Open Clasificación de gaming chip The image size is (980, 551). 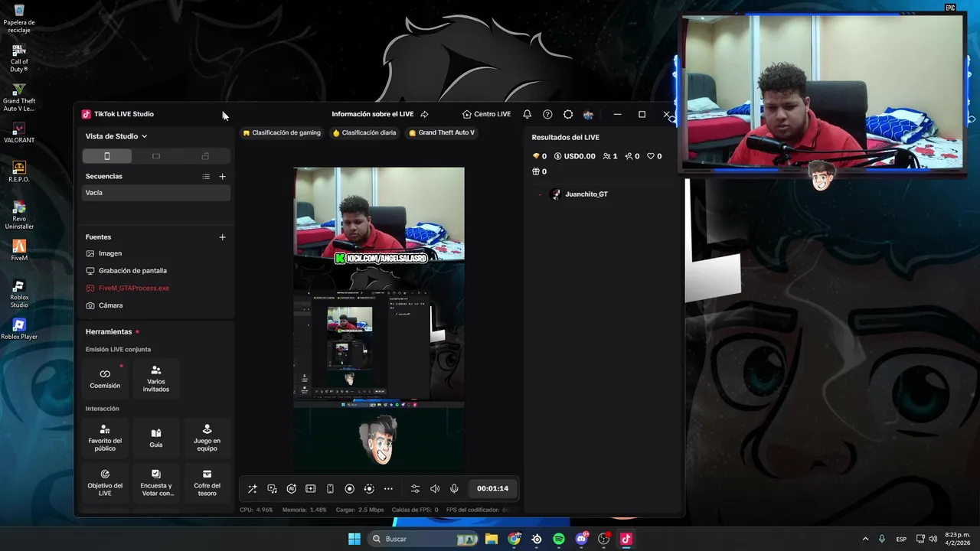pos(282,132)
